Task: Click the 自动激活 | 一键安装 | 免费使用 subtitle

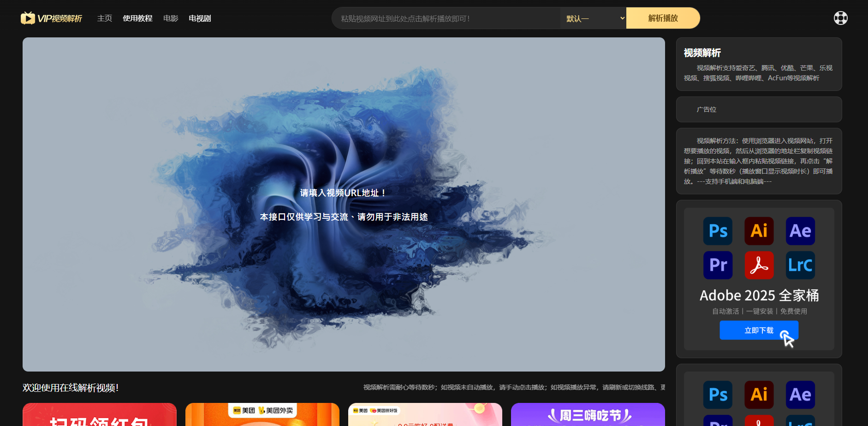Action: (759, 312)
